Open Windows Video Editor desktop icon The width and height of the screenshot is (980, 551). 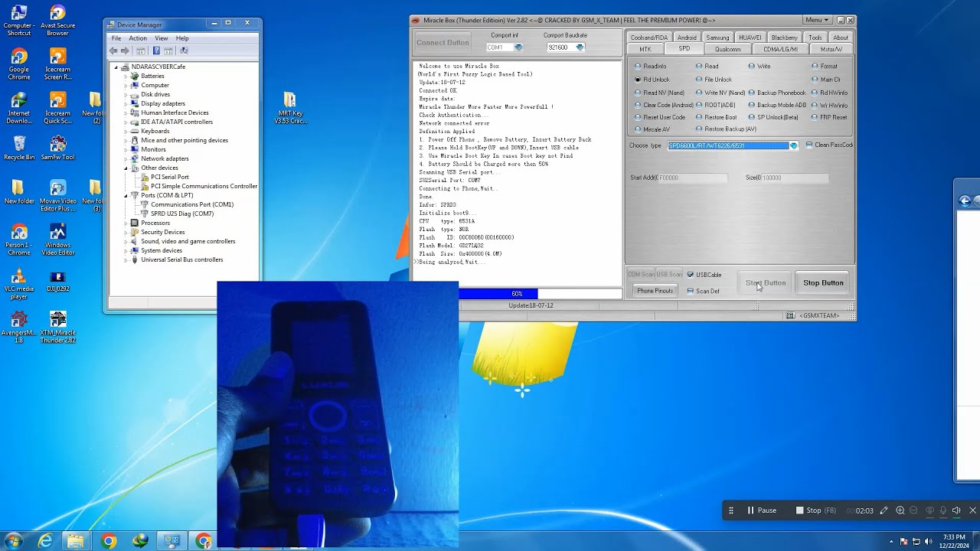(x=57, y=240)
